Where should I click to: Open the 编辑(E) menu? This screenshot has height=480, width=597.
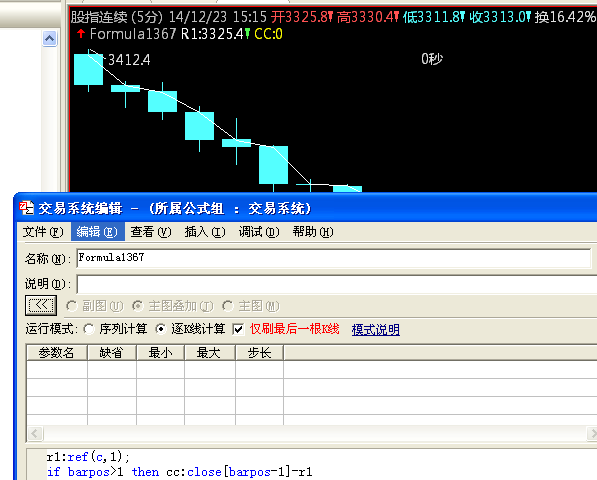[97, 232]
